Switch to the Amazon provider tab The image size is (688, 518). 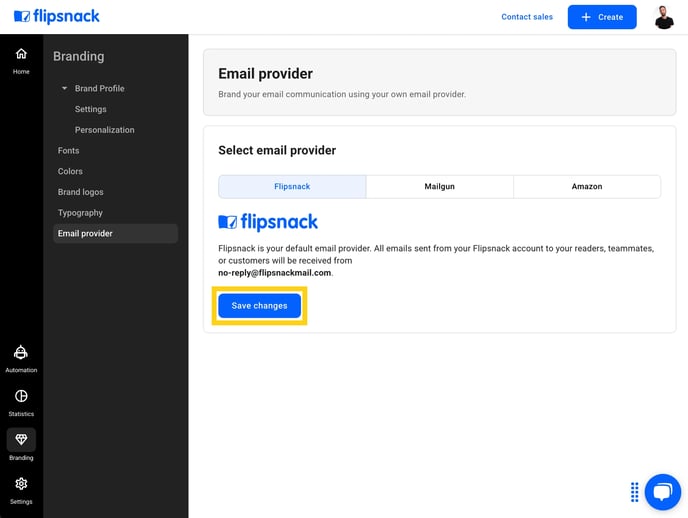click(x=587, y=186)
